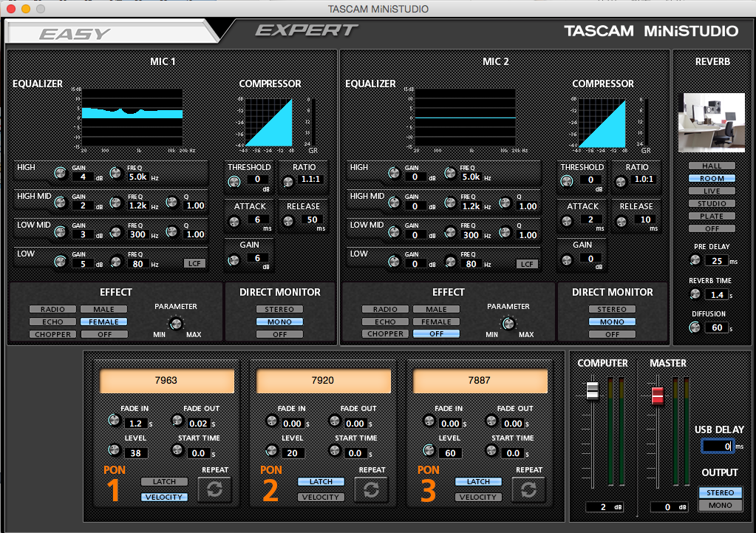Toggle the MIC 1 LCF low-cut filter

point(195,263)
